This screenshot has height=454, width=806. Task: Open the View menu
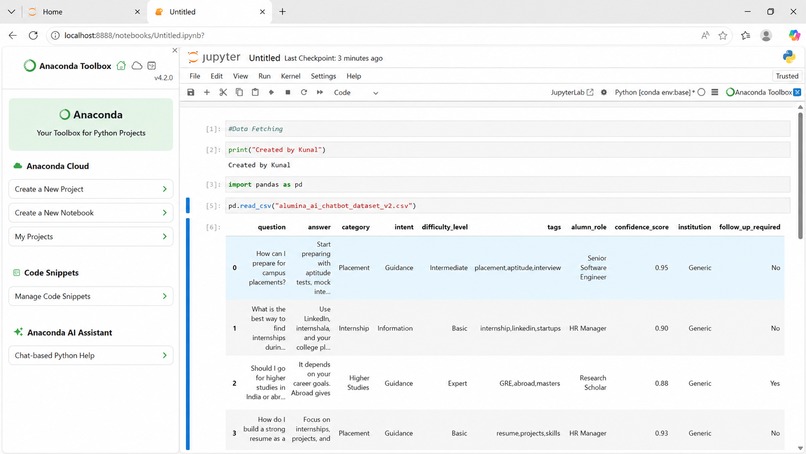point(241,76)
